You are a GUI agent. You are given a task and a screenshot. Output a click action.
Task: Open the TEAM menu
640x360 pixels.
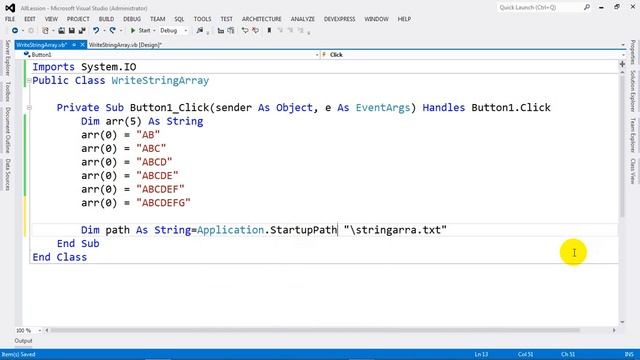pos(157,19)
